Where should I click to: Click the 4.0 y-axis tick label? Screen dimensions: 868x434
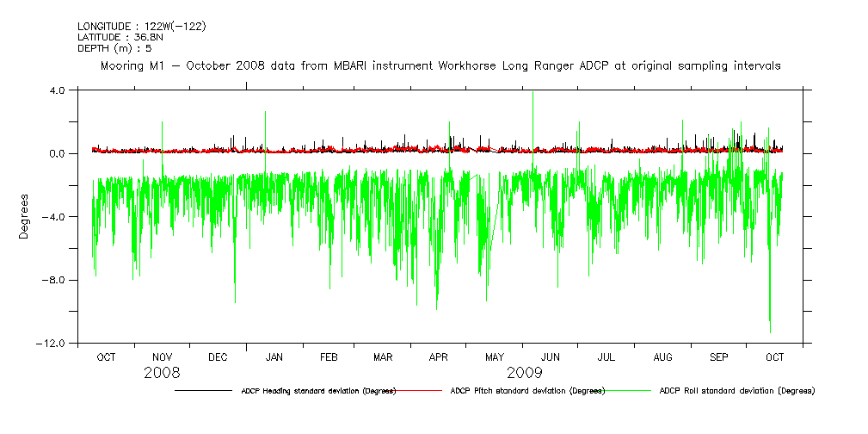pyautogui.click(x=58, y=90)
